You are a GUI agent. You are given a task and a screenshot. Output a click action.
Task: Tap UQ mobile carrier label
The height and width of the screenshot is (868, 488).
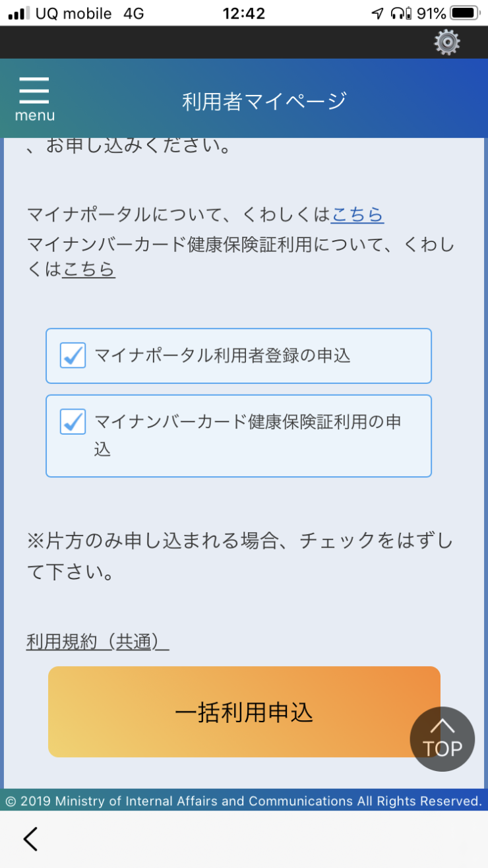click(73, 13)
